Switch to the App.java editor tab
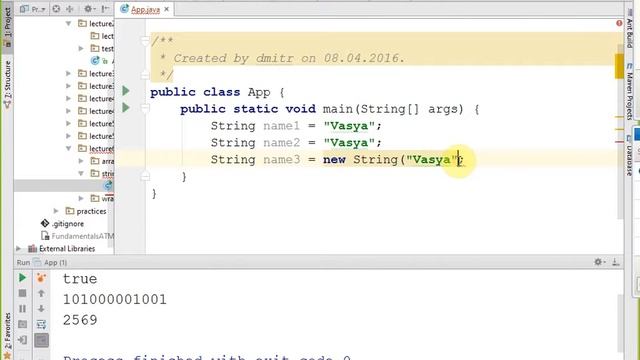Screen dimensions: 640x360 click(145, 9)
